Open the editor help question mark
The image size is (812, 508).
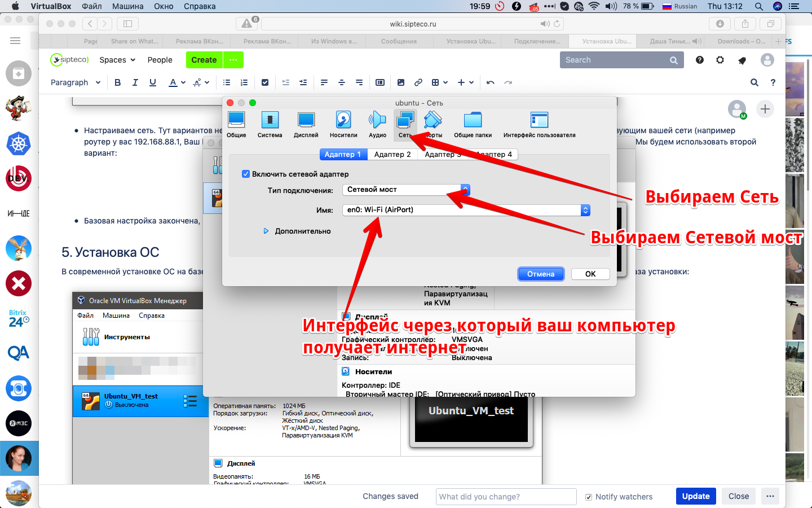point(773,82)
